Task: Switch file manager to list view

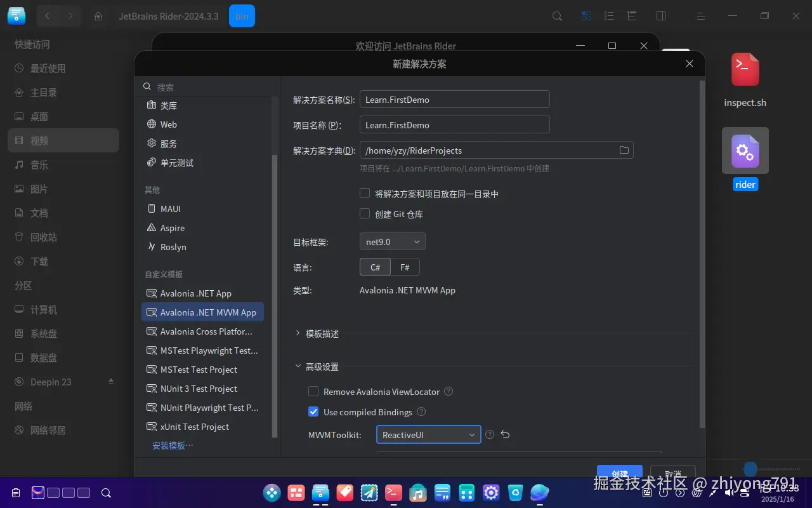Action: [609, 16]
